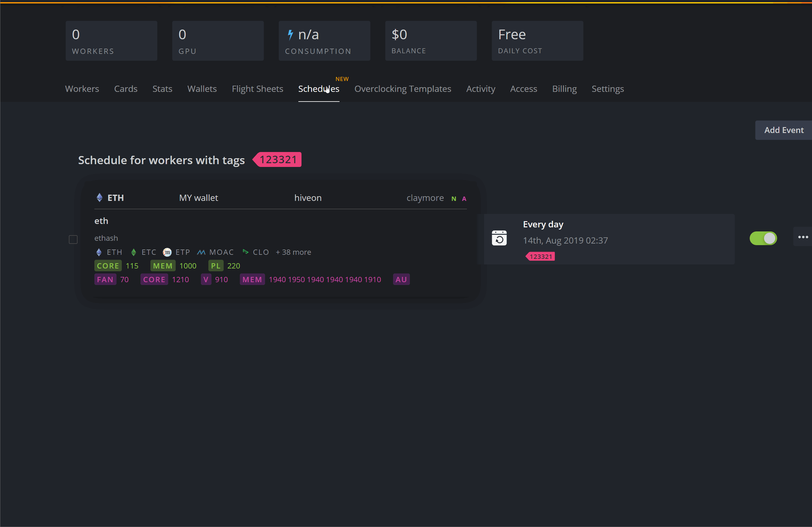Click the green N Nvidia indicator
Image resolution: width=812 pixels, height=527 pixels.
point(453,198)
